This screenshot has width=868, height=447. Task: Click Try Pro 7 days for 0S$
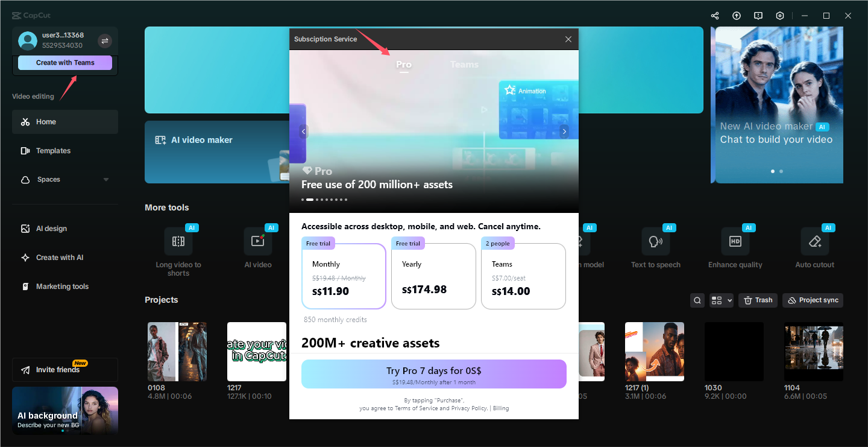(x=433, y=374)
